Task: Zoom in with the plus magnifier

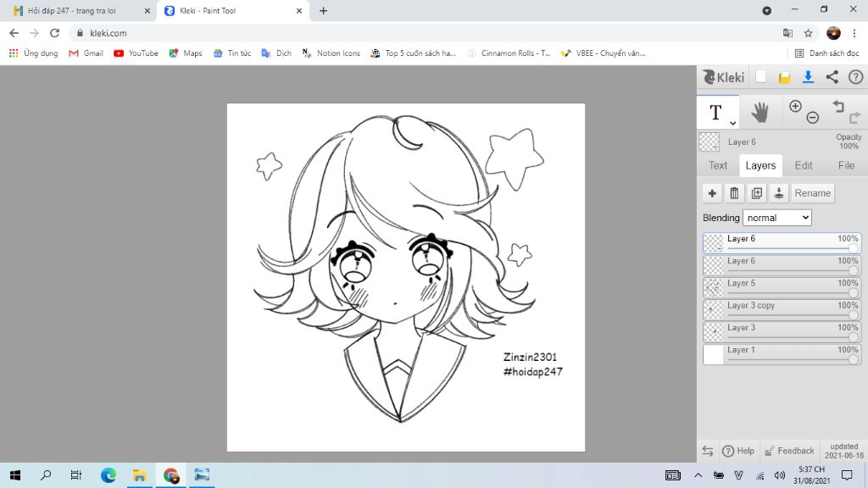Action: 795,106
